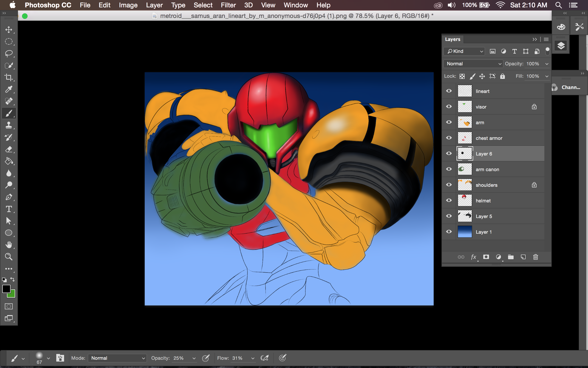
Task: Open the layer Fill slider dropdown
Action: tap(547, 76)
